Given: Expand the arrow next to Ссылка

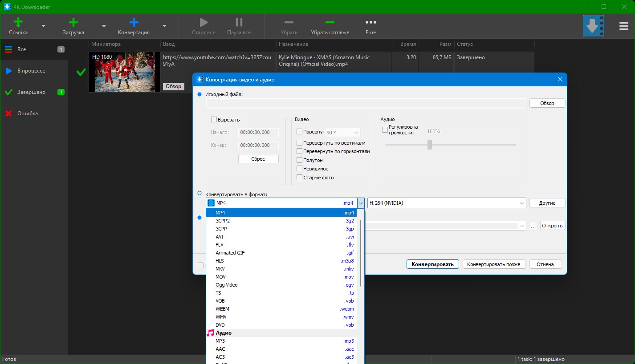Looking at the screenshot, I should coord(43,26).
